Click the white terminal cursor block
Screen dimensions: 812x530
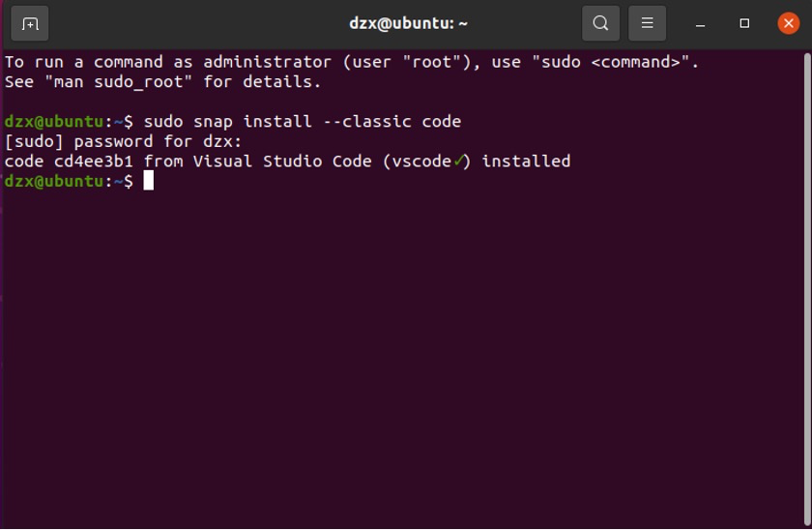click(148, 181)
